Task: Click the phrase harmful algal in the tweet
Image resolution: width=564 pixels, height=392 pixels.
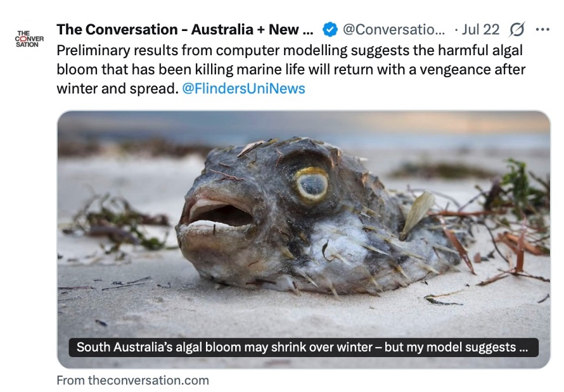Action: [480, 50]
